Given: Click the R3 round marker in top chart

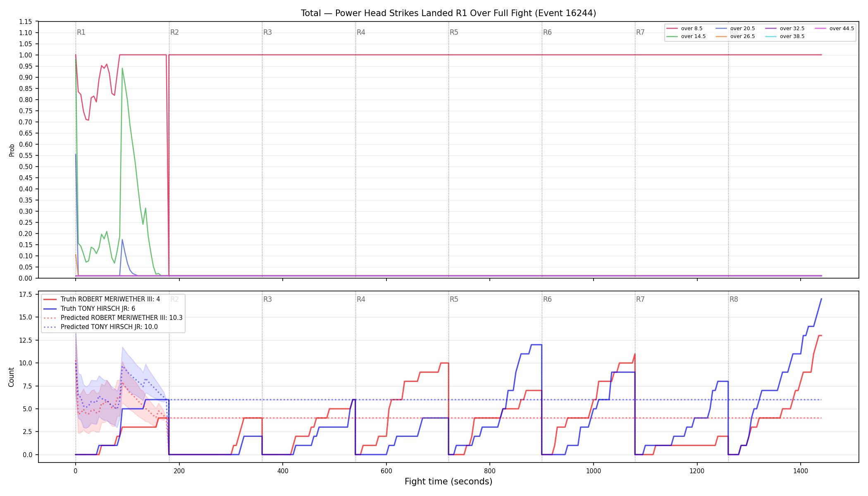Looking at the screenshot, I should 267,32.
